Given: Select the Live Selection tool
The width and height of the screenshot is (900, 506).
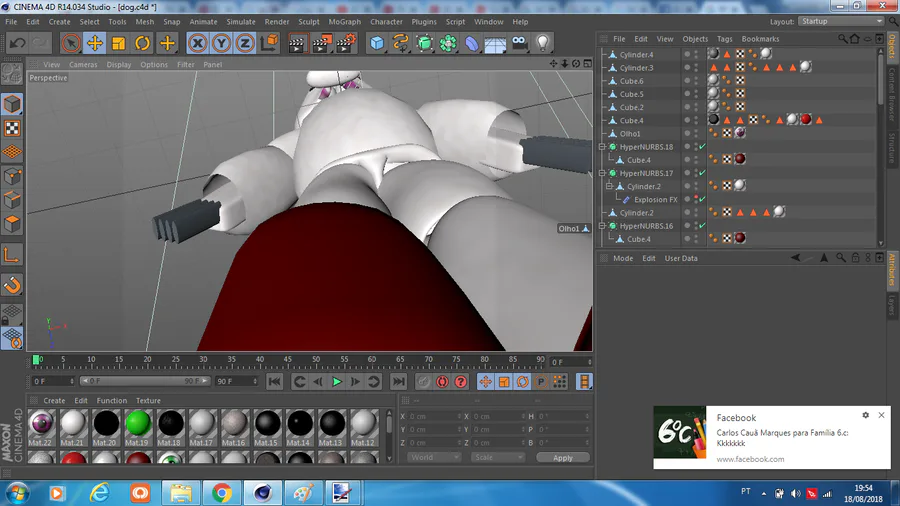Looking at the screenshot, I should pos(71,43).
